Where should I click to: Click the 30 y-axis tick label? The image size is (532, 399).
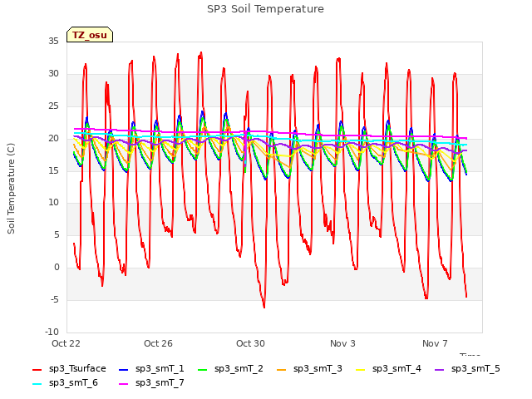pyautogui.click(x=53, y=74)
